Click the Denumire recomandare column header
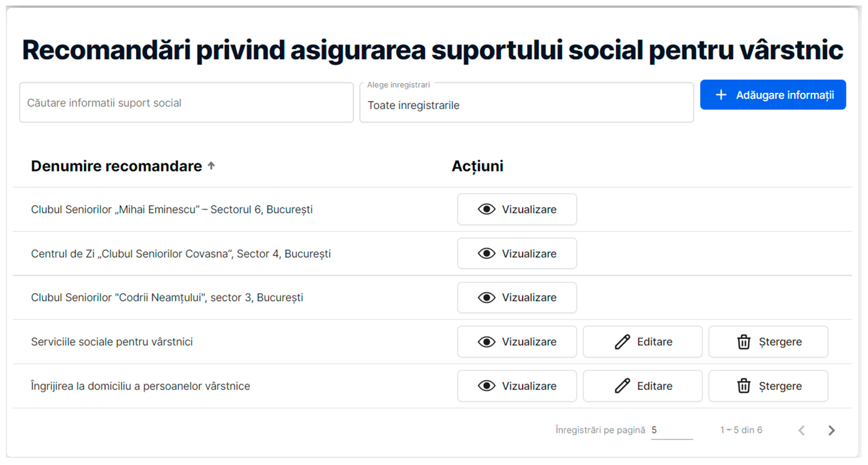Viewport: 868px width, 465px height. click(116, 166)
